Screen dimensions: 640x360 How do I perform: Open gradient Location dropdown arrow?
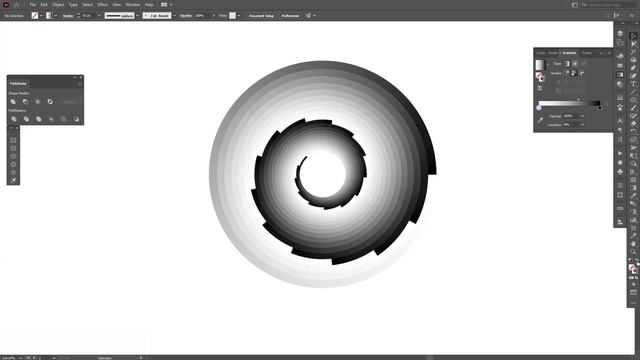click(x=582, y=124)
